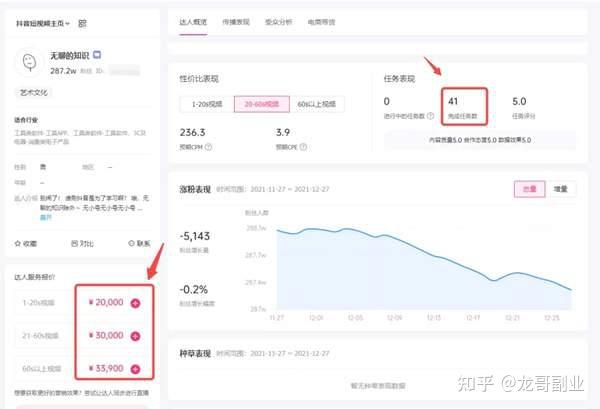
Task: Click the -0.2% fan growth rate
Action: coord(194,289)
